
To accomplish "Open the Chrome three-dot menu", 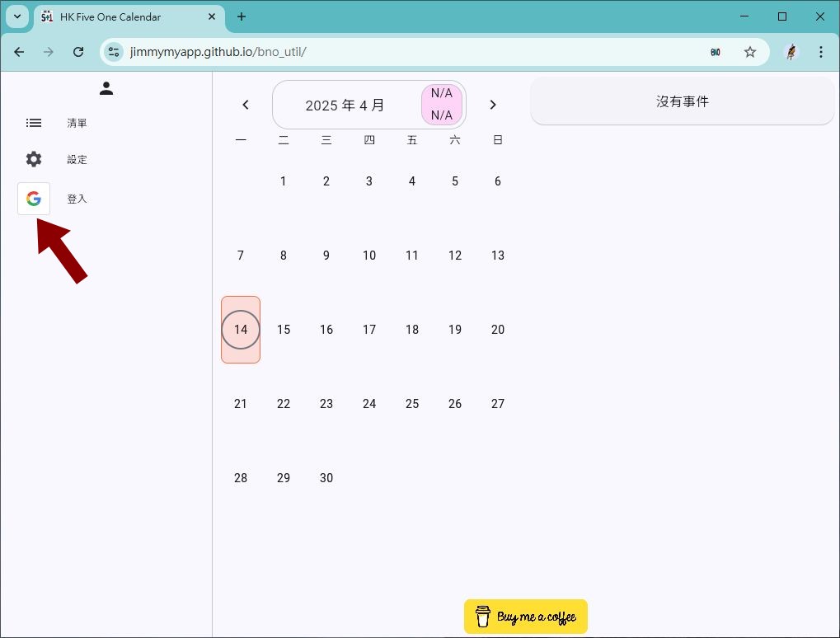I will click(821, 52).
